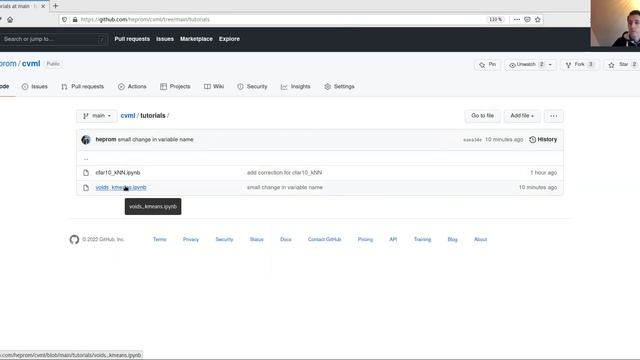Viewport: 640px width, 360px height.
Task: Switch to the Projects tab
Action: 175,87
